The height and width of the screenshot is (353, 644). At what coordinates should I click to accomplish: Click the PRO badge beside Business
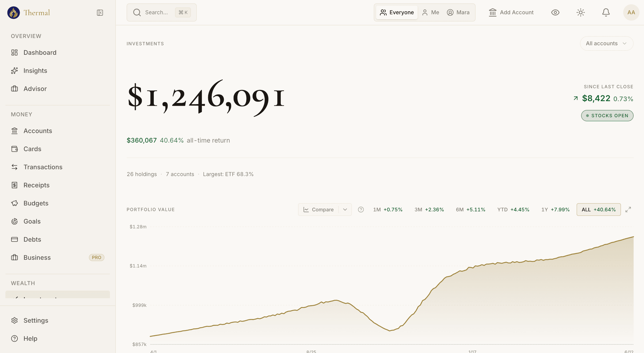(x=97, y=257)
